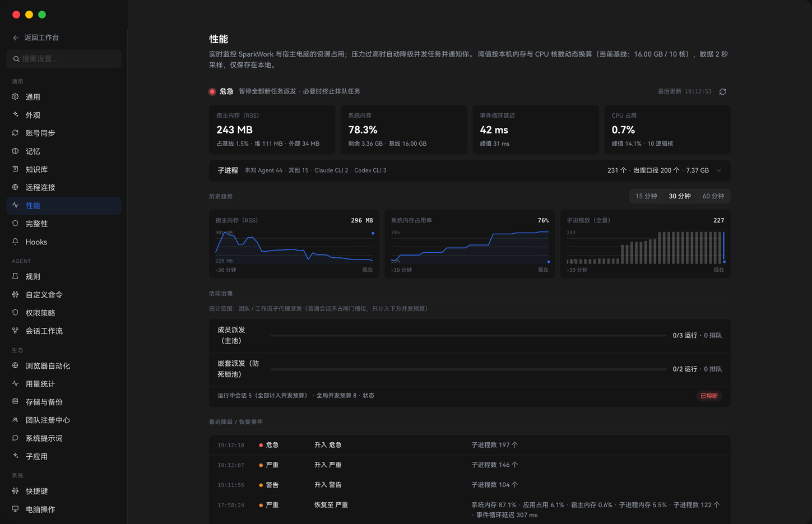The image size is (812, 524).
Task: Click the 返回工作台 link
Action: pyautogui.click(x=41, y=38)
